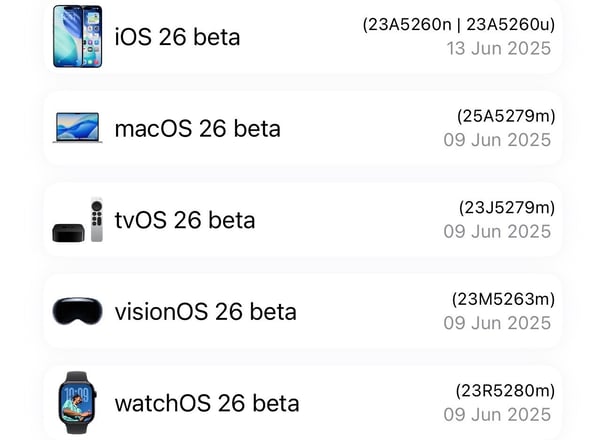Screen dimensions: 606x440
Task: Click build number 23M5263m
Action: point(503,299)
